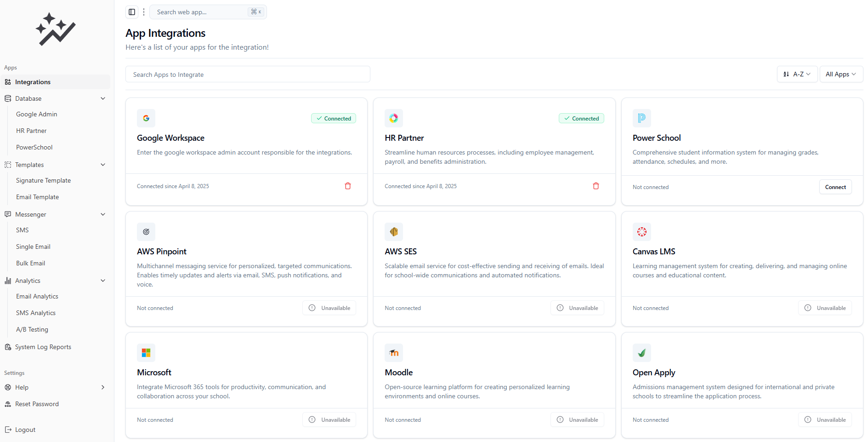This screenshot has width=868, height=442.
Task: Connect the Power School integration
Action: coord(835,187)
